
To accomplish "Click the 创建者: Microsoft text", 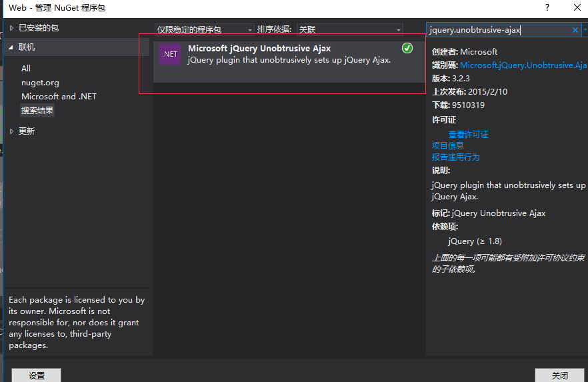I will (465, 52).
